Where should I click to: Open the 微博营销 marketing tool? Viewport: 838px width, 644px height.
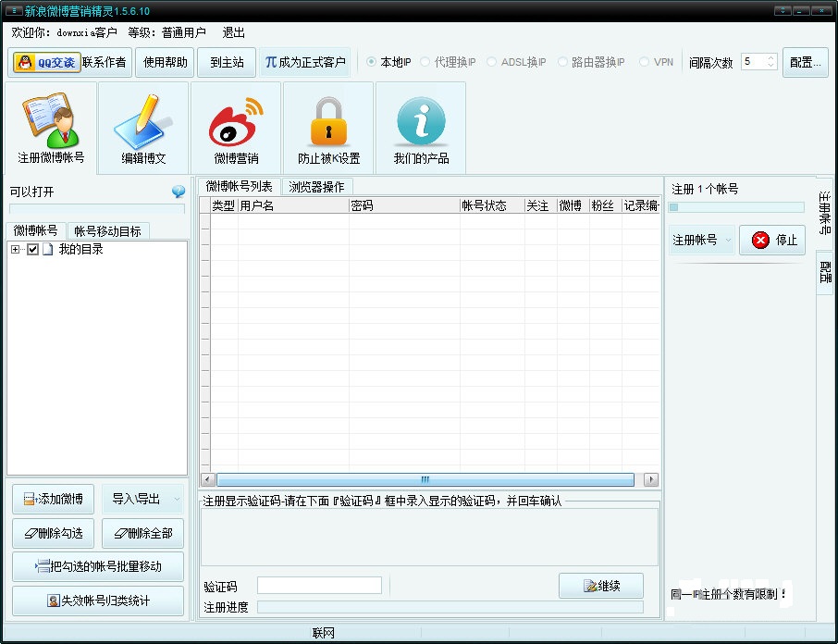[236, 128]
